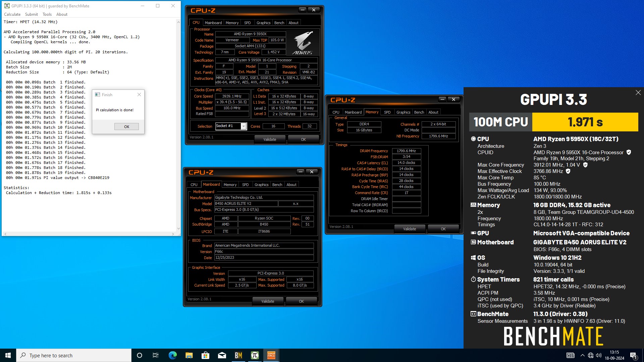Open the About menu in GPUPI

coord(62,14)
